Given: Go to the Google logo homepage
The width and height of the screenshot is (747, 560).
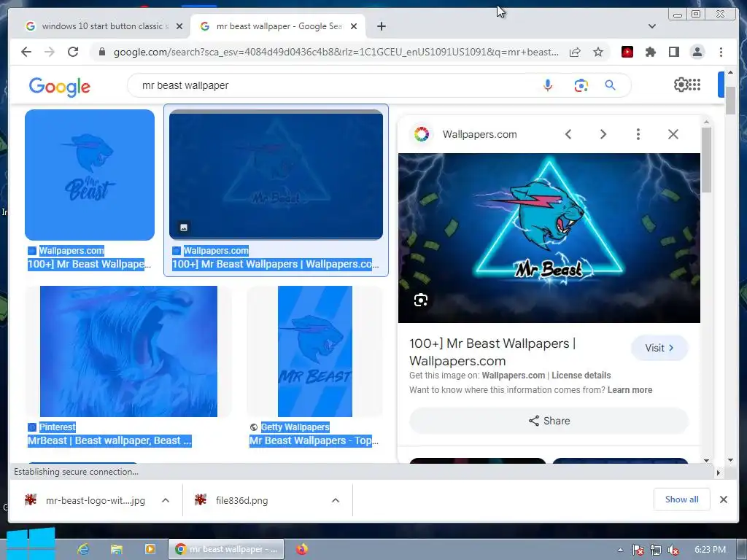Looking at the screenshot, I should coord(60,86).
